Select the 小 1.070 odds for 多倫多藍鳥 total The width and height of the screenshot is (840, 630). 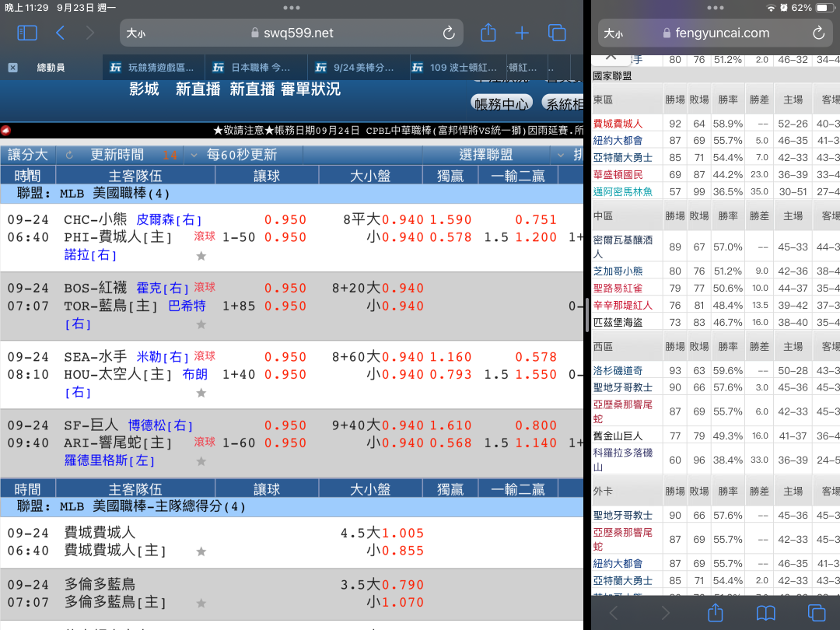[x=402, y=602]
